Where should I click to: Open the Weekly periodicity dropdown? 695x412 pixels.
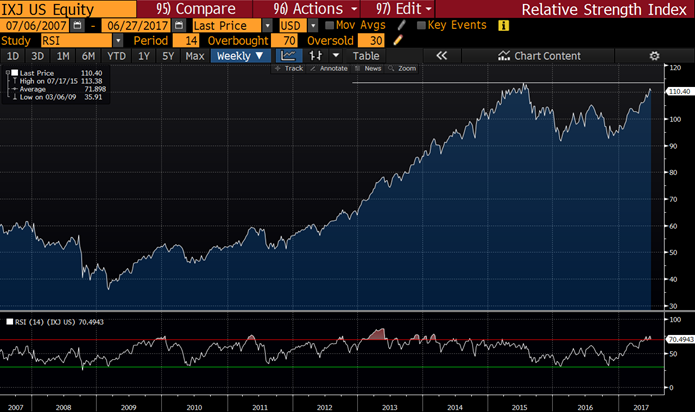(240, 56)
